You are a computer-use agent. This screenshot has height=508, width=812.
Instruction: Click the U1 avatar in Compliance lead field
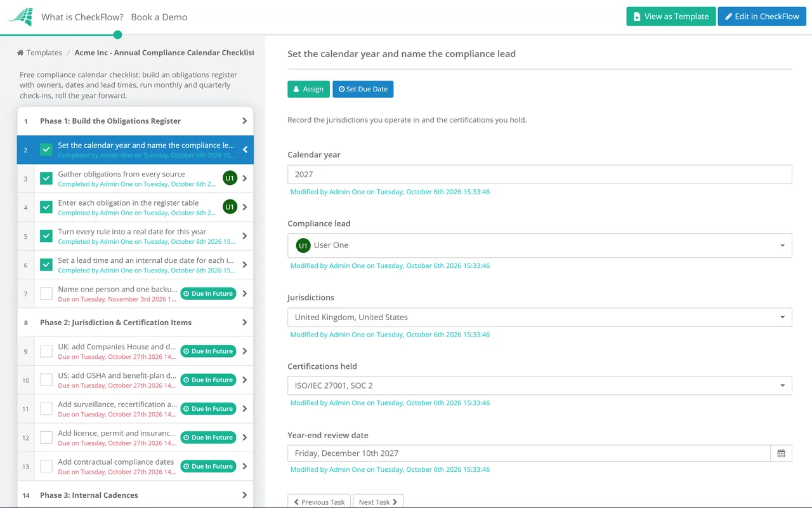point(303,246)
